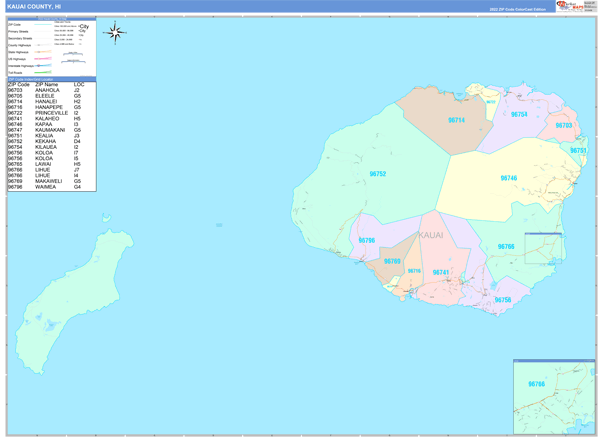Click the 96714 ZIP code label

pyautogui.click(x=456, y=120)
